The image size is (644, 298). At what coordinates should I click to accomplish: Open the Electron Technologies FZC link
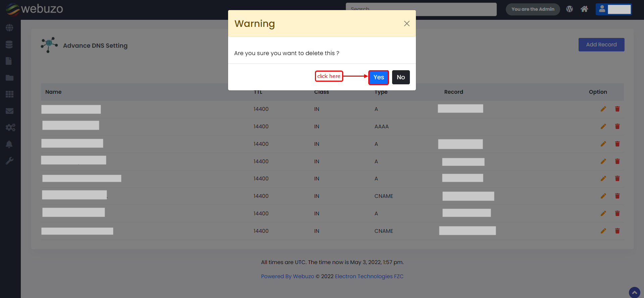(x=369, y=276)
